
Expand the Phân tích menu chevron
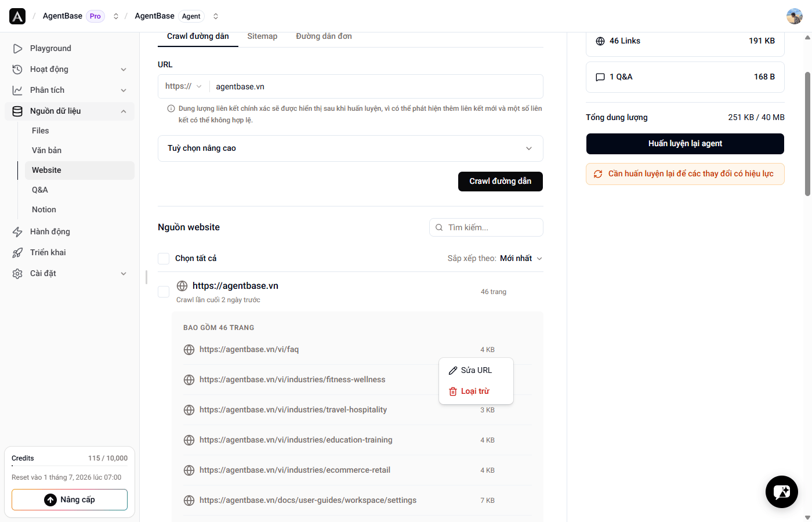124,90
